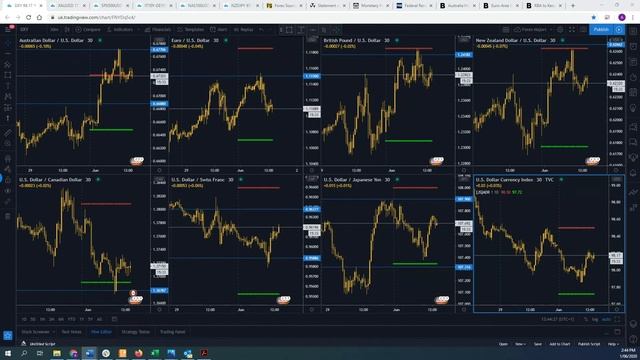The width and height of the screenshot is (640, 360).
Task: Select the zoom-in tool
Action: (8, 143)
